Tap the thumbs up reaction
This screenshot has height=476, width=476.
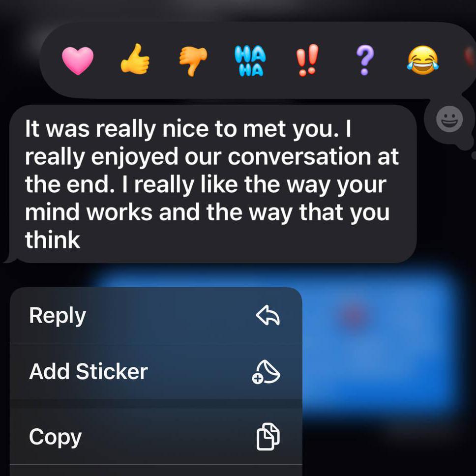(135, 59)
